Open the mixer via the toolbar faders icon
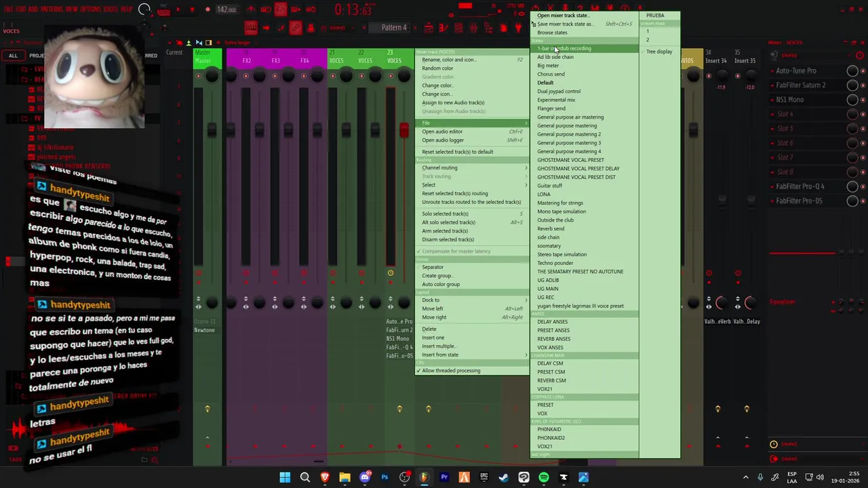The height and width of the screenshot is (488, 868). 473,28
